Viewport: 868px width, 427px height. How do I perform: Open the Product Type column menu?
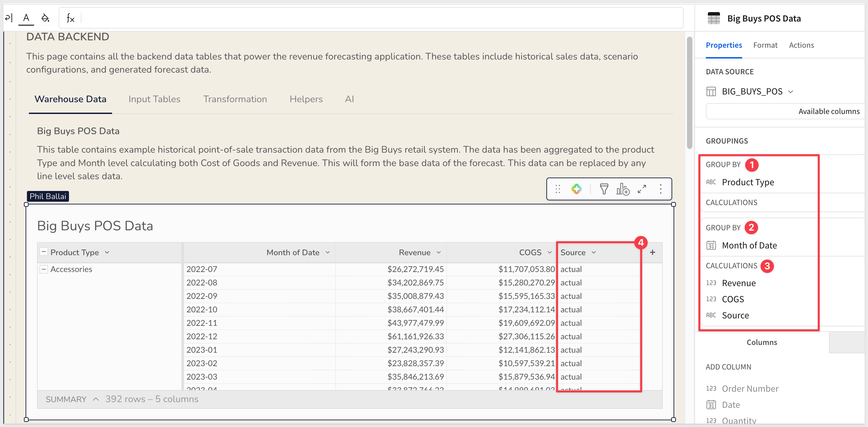[x=107, y=252]
